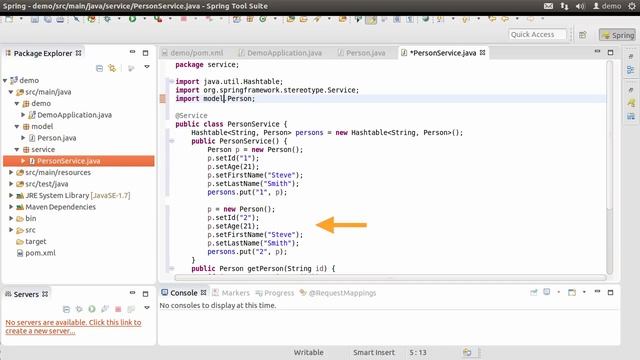640x360 pixels.
Task: Expand JRE System Library node
Action: tap(11, 195)
